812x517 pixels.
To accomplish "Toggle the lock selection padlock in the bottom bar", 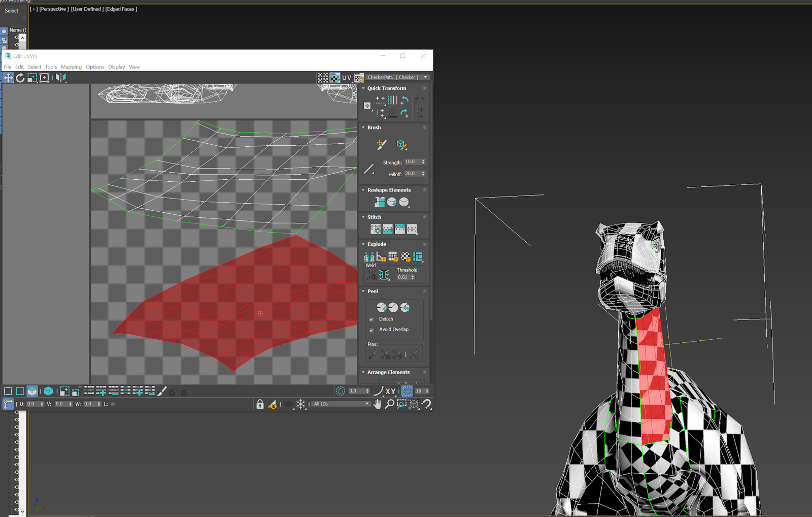I will [x=260, y=404].
